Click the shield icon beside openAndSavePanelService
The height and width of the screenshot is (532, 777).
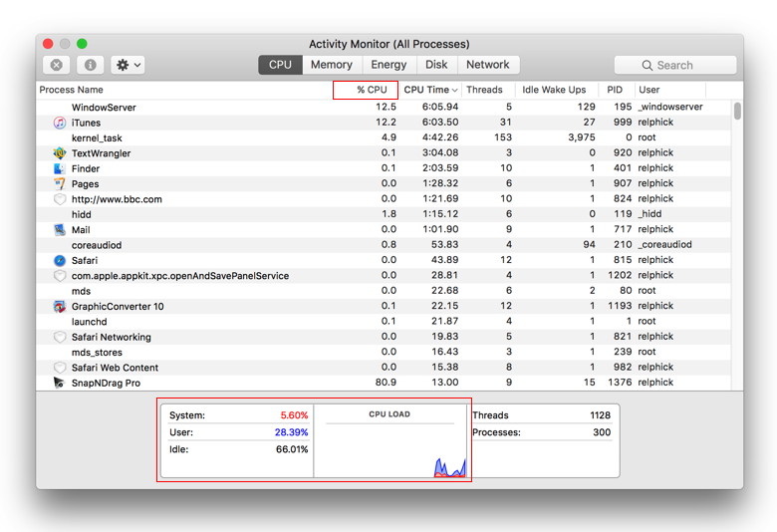tap(60, 276)
